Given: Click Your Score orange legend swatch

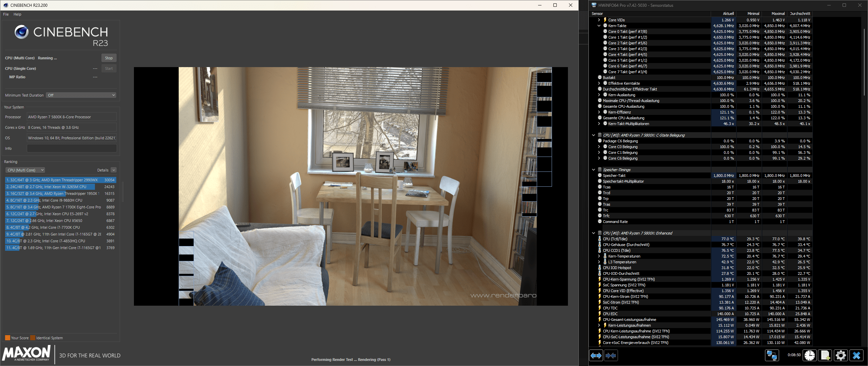Looking at the screenshot, I should coord(7,338).
